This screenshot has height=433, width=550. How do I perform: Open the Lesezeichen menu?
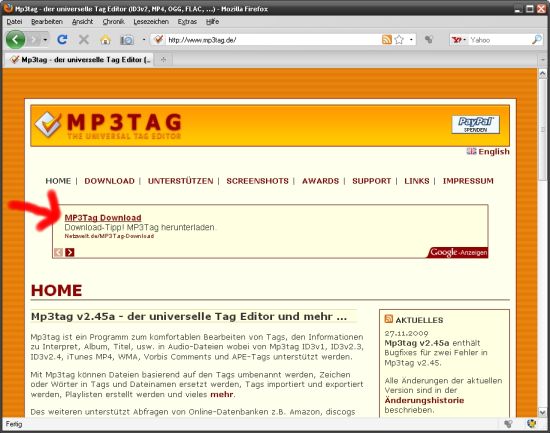pos(151,22)
